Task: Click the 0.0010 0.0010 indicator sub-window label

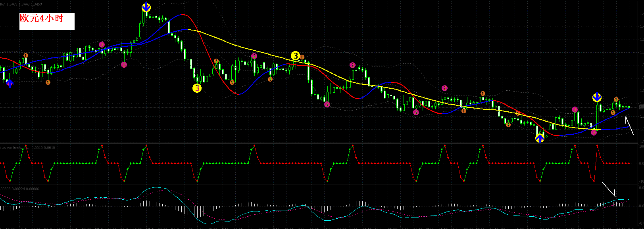Action: point(44,148)
